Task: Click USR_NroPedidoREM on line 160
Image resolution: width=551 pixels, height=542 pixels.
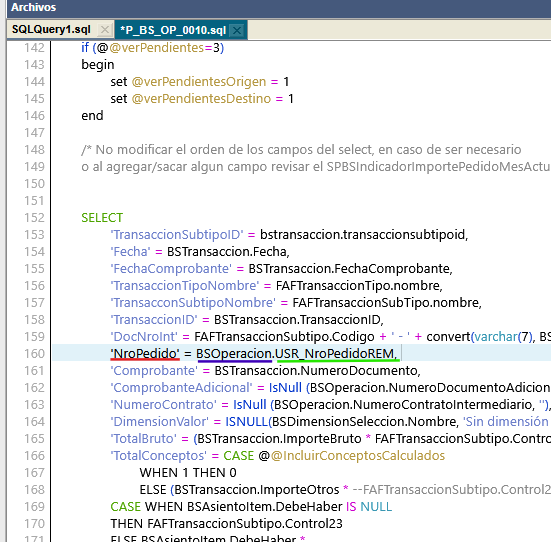Action: point(335,354)
